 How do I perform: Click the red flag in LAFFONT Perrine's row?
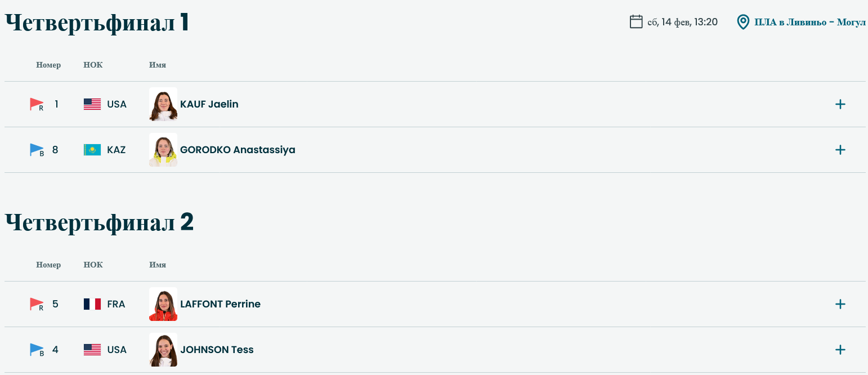click(37, 304)
